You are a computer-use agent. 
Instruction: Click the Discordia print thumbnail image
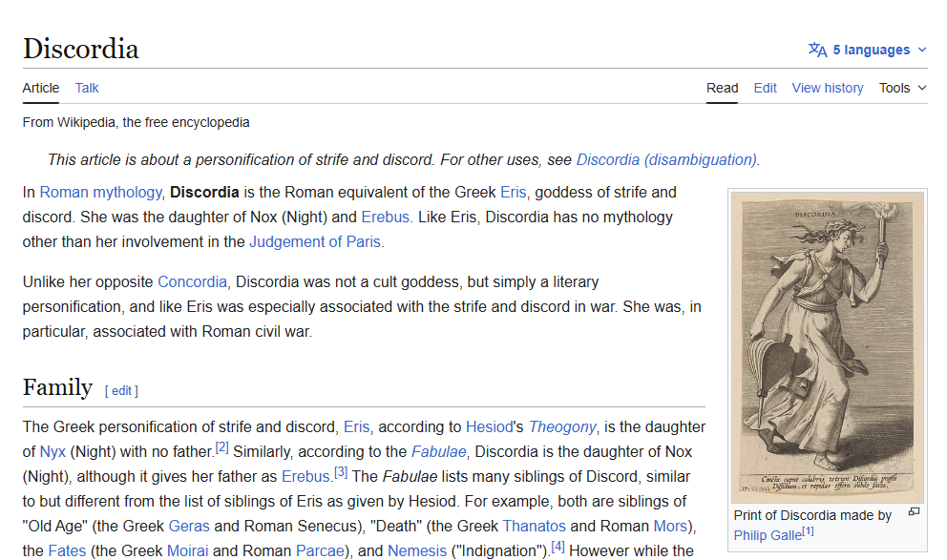point(828,346)
